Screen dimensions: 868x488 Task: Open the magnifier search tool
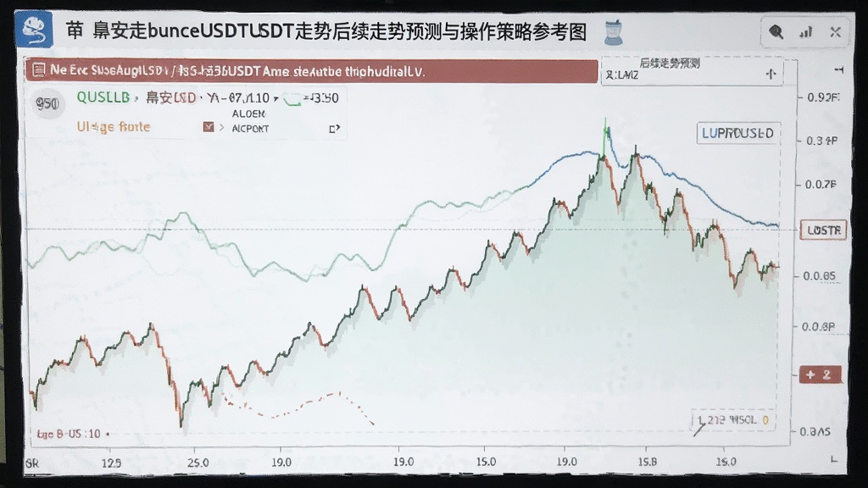(x=776, y=32)
